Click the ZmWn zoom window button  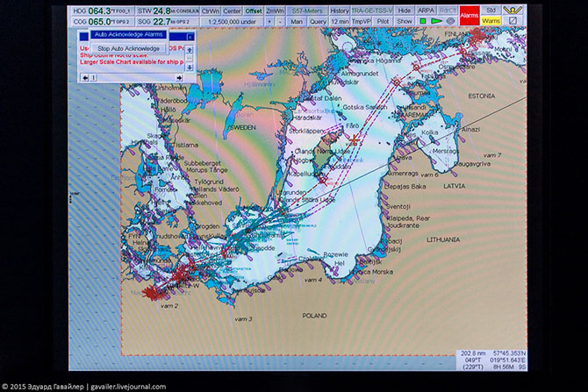coord(275,11)
